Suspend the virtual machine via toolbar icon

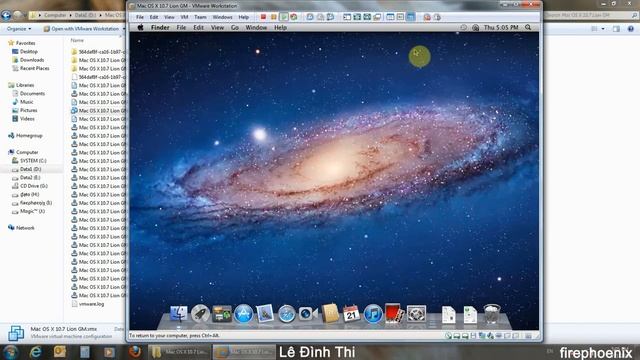point(273,17)
